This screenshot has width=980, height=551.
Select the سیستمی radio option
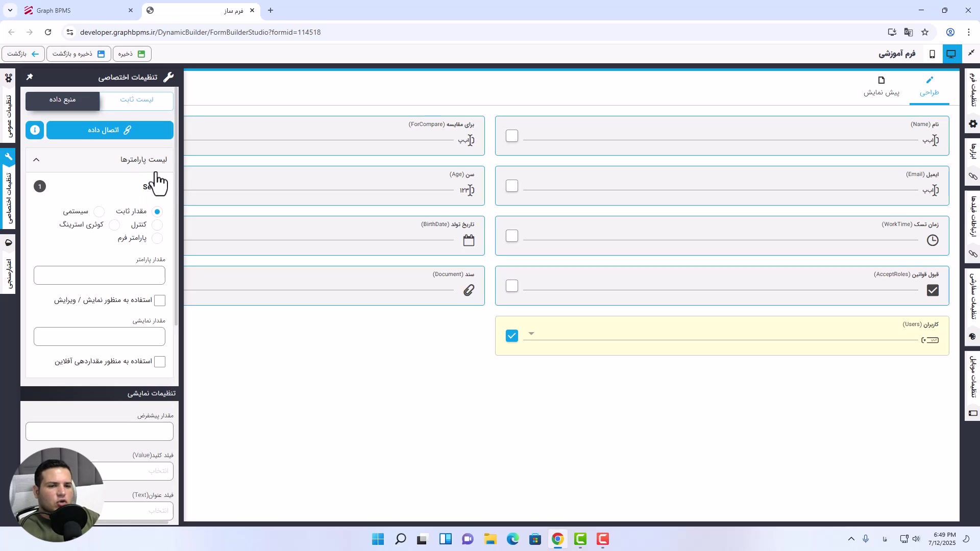click(x=99, y=211)
